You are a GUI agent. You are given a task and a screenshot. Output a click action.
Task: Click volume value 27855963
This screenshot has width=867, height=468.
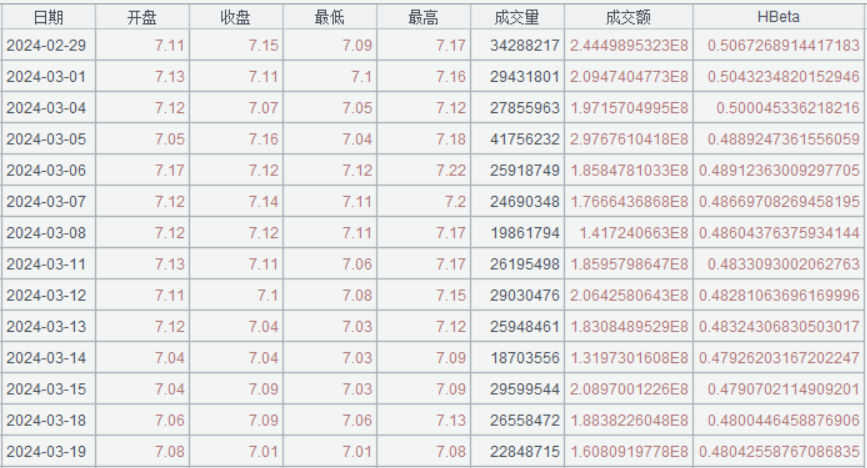pyautogui.click(x=525, y=108)
